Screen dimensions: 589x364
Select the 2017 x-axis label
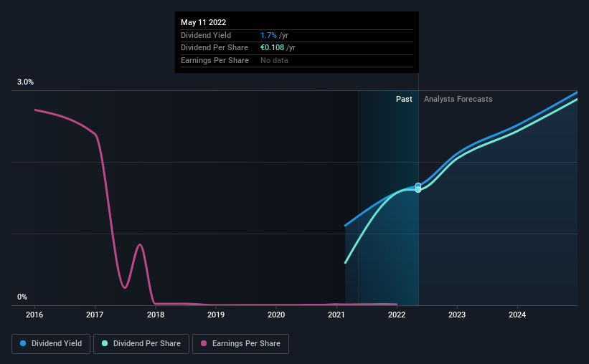tap(95, 315)
